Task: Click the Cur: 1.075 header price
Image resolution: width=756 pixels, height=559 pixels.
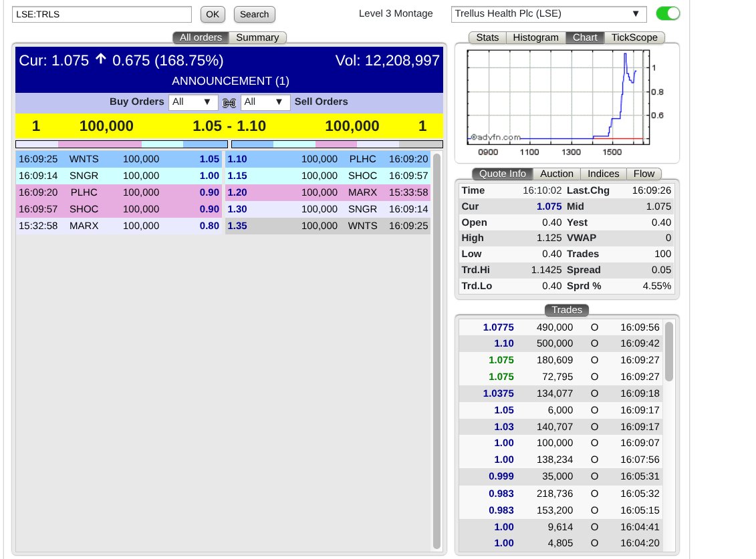Action: 54,61
